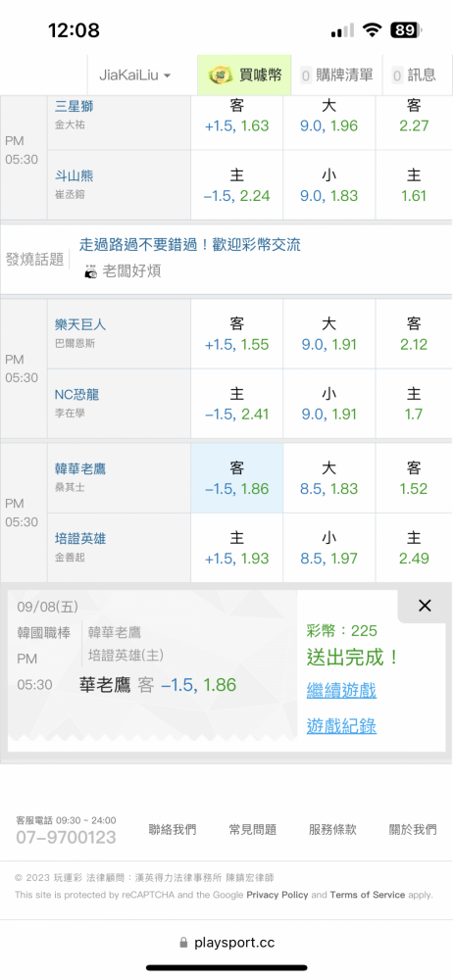The height and width of the screenshot is (980, 453).
Task: Tap the battery indicator icon
Action: tap(406, 30)
